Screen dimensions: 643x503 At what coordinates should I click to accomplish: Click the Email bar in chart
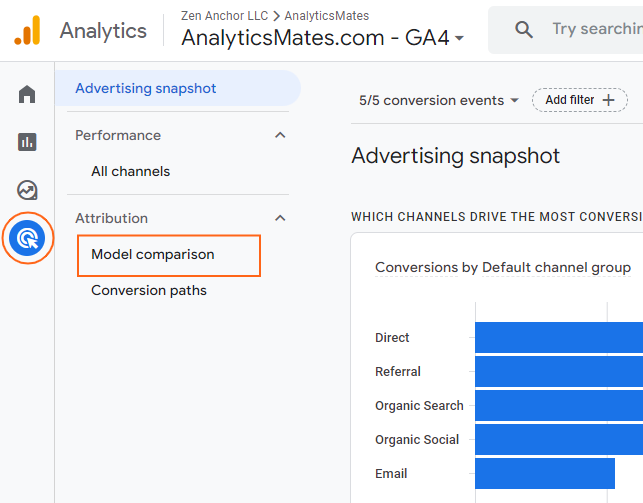click(x=545, y=473)
